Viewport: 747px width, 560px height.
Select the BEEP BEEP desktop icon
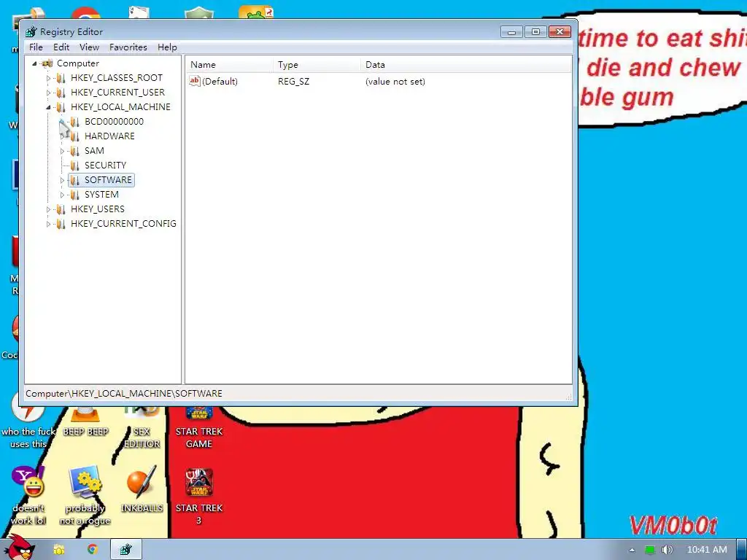tap(86, 422)
